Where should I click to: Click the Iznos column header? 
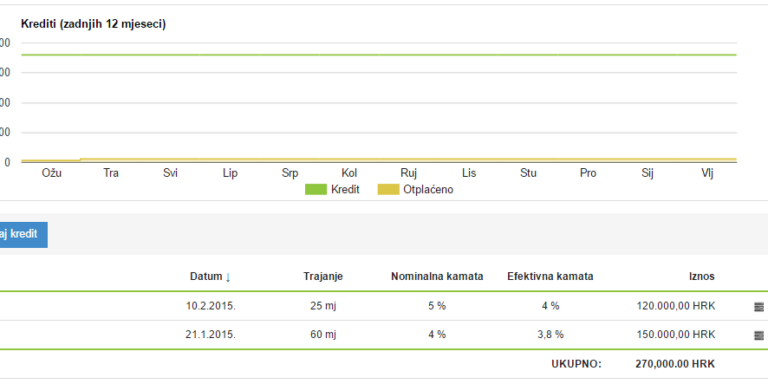701,276
